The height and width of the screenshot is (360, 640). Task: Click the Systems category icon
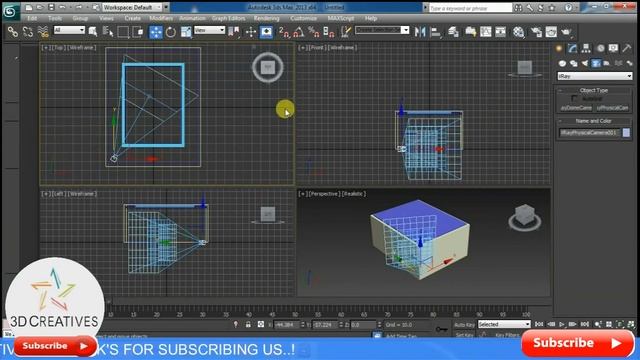click(629, 63)
